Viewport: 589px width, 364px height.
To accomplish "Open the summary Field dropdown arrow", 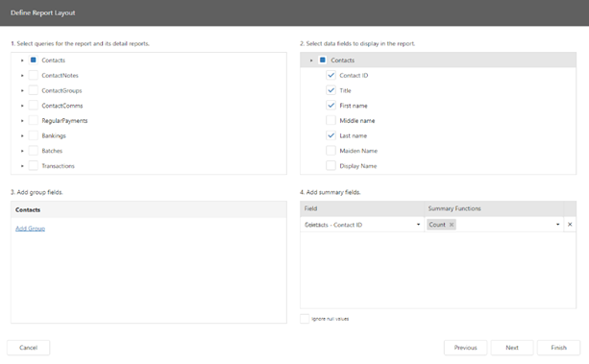I will 418,225.
